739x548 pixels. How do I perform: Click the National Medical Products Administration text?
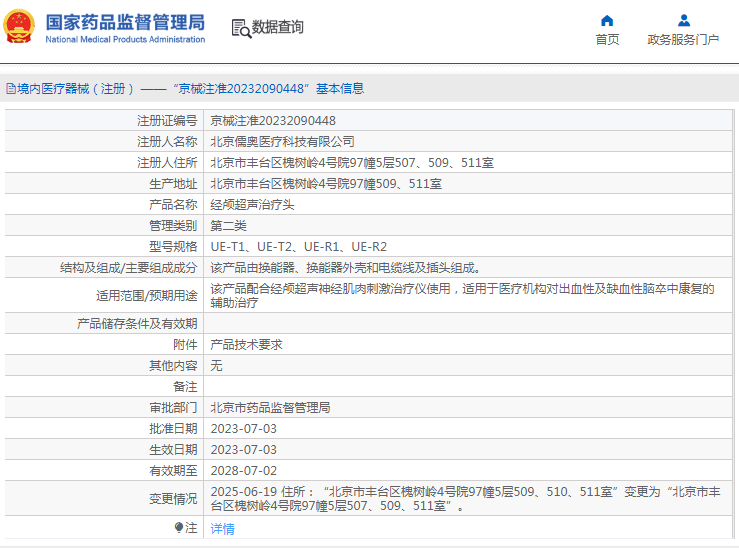[125, 40]
